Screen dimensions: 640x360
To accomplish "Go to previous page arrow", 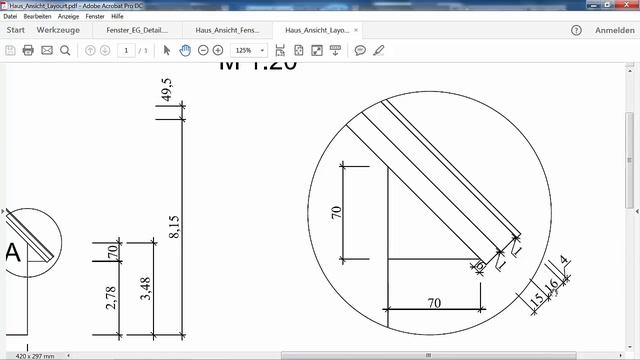I will point(90,50).
